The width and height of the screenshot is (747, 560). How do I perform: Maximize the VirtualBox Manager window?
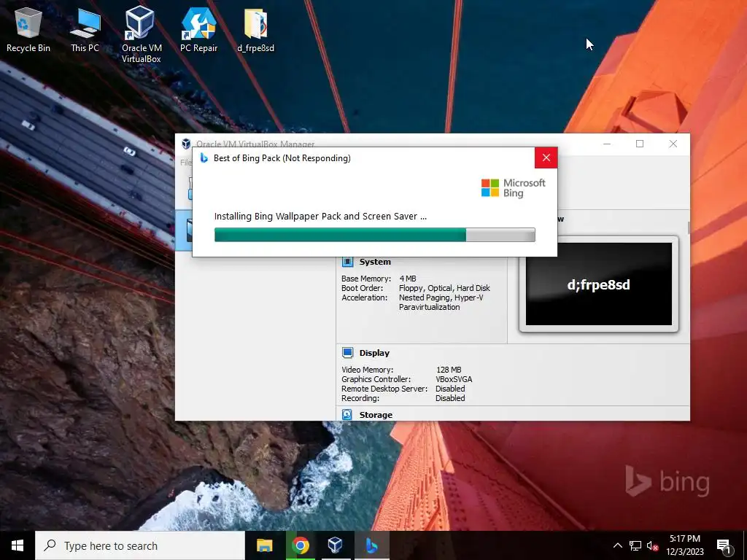coord(640,144)
